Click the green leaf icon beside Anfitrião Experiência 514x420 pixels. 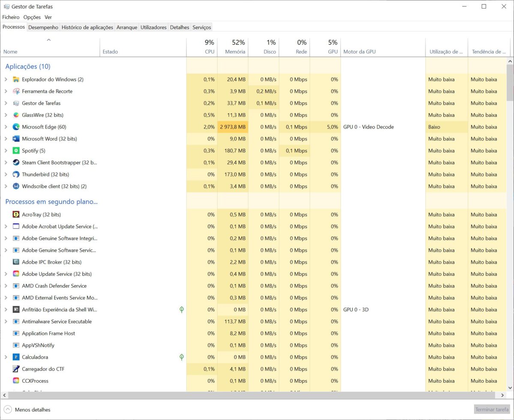click(x=182, y=310)
